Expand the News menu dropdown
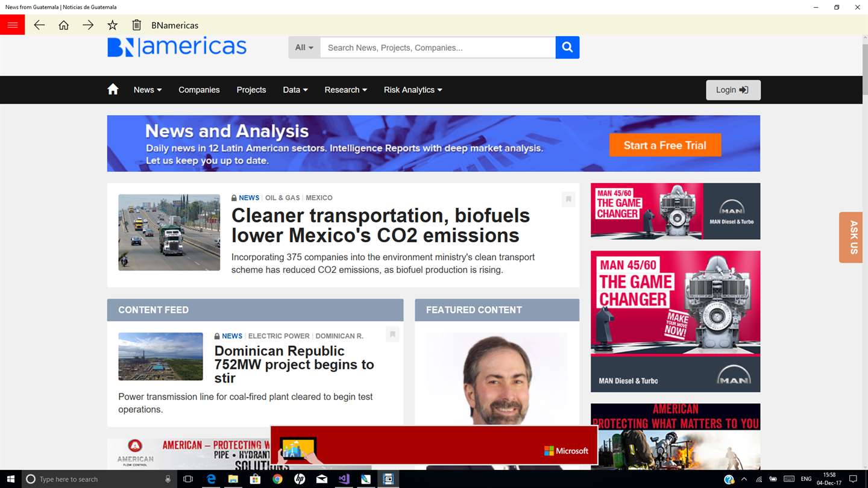Image resolution: width=868 pixels, height=488 pixels. coord(148,90)
